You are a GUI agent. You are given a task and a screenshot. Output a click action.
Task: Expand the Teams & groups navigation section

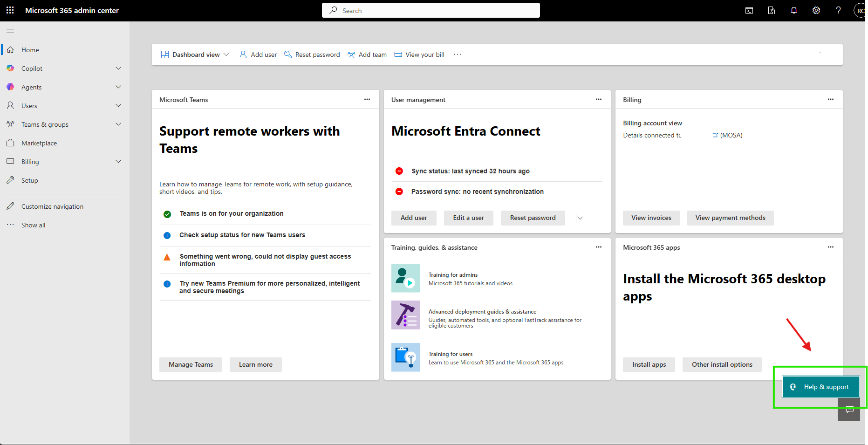click(x=118, y=124)
